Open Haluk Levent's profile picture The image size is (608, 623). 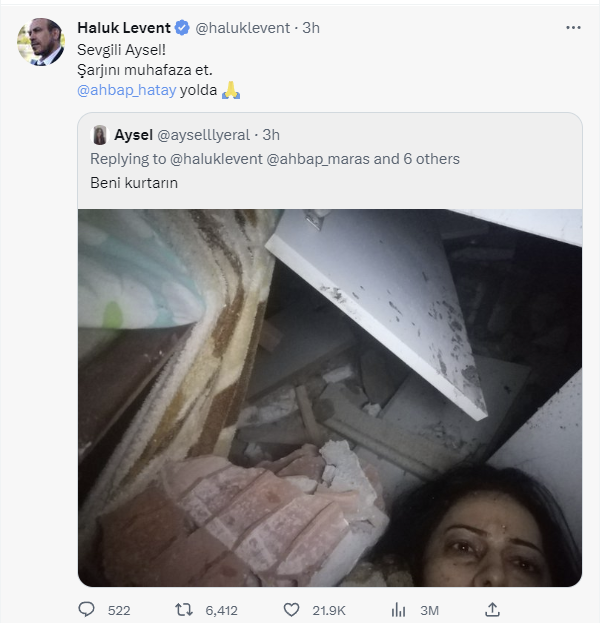coord(41,42)
